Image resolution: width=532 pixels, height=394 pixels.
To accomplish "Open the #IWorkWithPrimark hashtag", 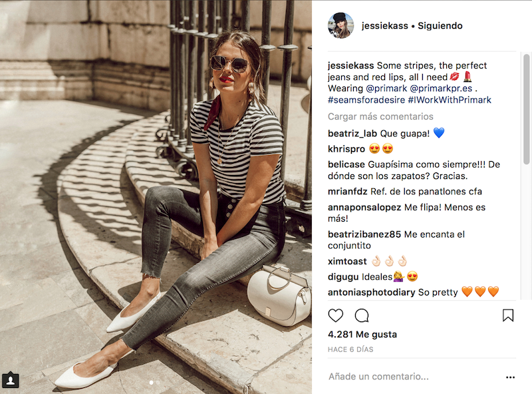I will (450, 100).
